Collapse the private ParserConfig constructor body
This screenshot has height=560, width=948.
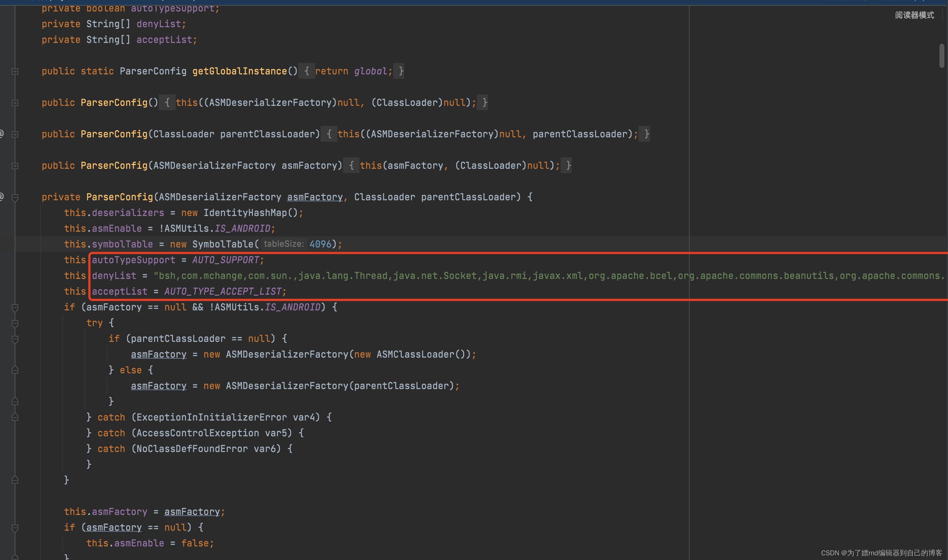(15, 197)
